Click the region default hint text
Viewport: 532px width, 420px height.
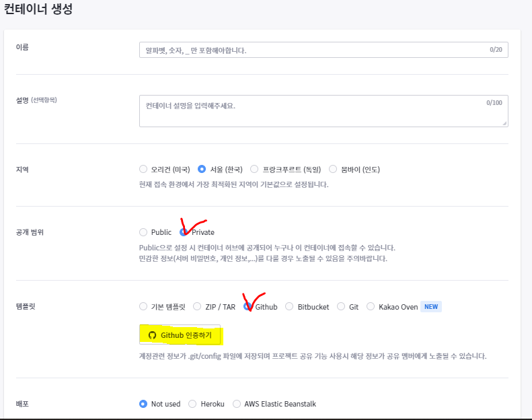coord(234,184)
